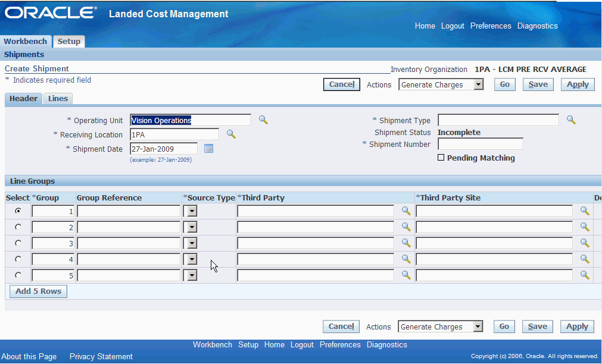The height and width of the screenshot is (364, 602).
Task: Open the Privacy Statement link
Action: 101,356
